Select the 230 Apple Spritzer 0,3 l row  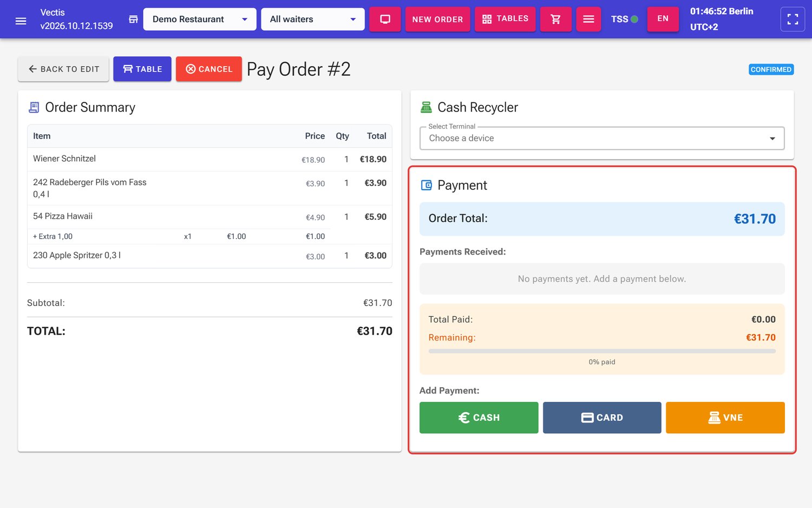pos(209,256)
